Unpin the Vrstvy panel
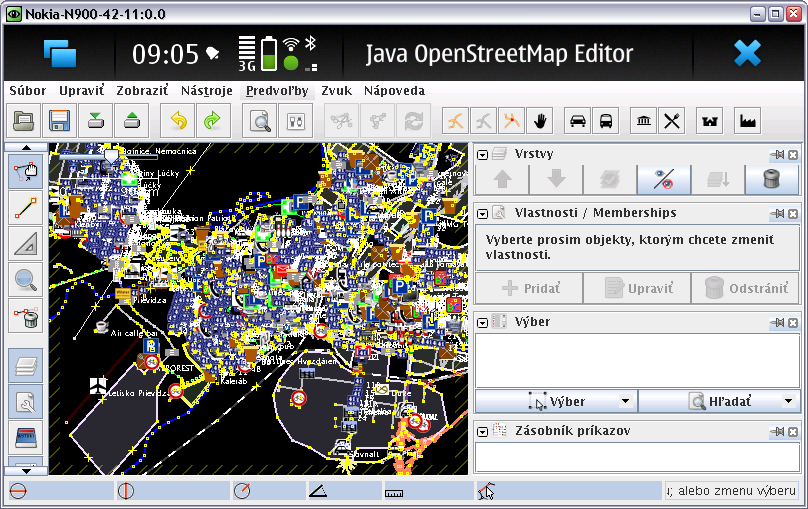808x509 pixels. click(x=778, y=155)
